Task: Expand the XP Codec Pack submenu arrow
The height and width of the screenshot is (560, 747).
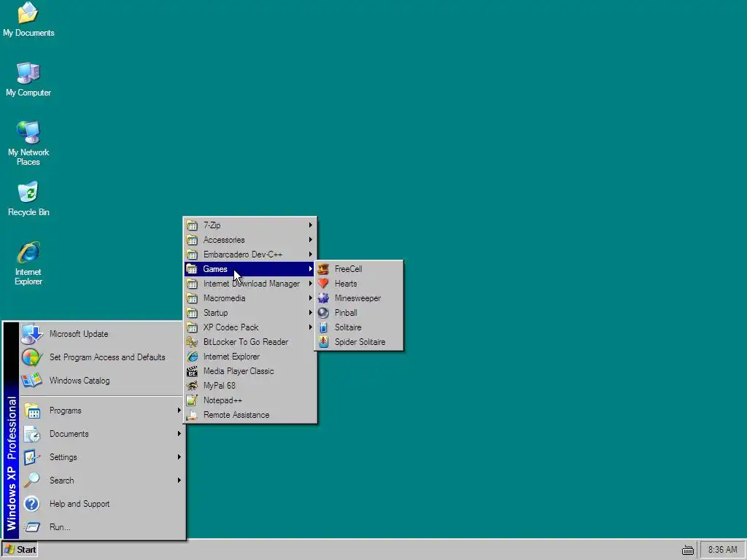Action: coord(310,327)
